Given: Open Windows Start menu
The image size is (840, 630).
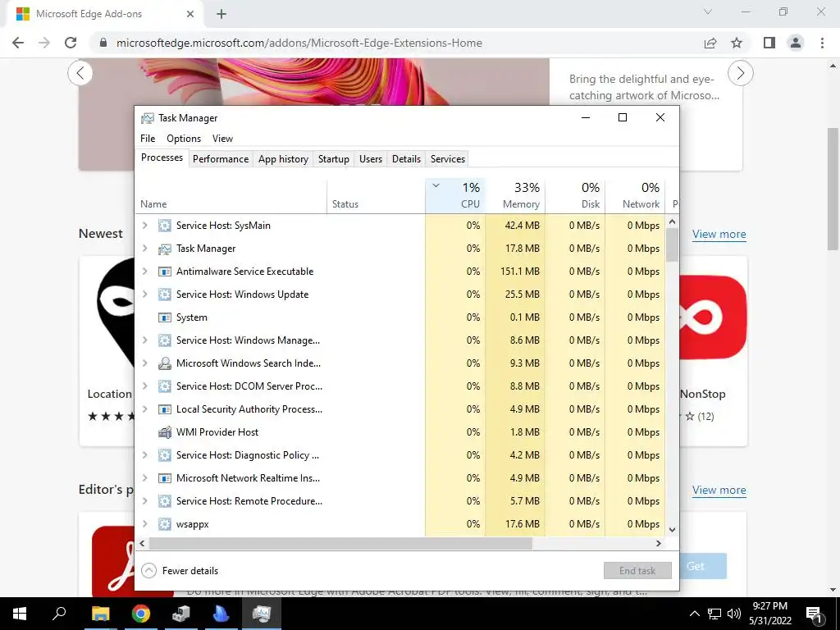Looking at the screenshot, I should coord(20,614).
